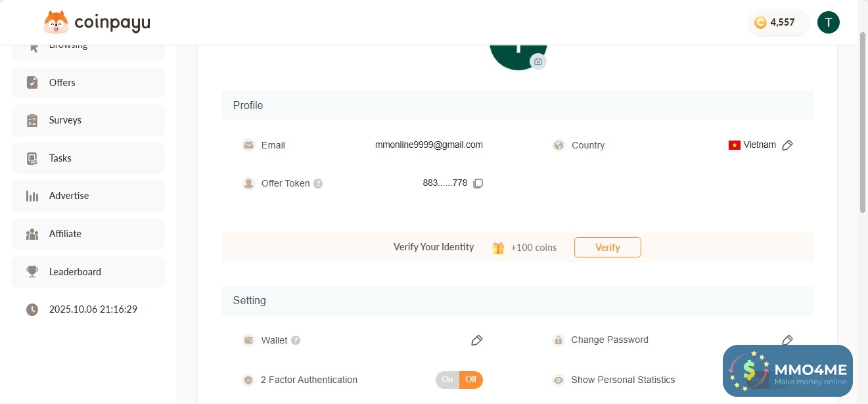Viewport: 868px width, 404px height.
Task: Copy the Offer Token value
Action: tap(478, 183)
